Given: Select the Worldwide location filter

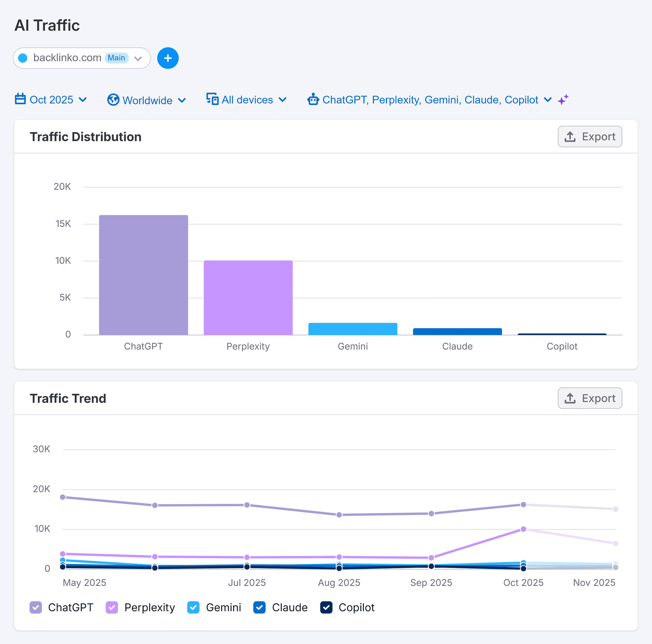Looking at the screenshot, I should point(147,100).
